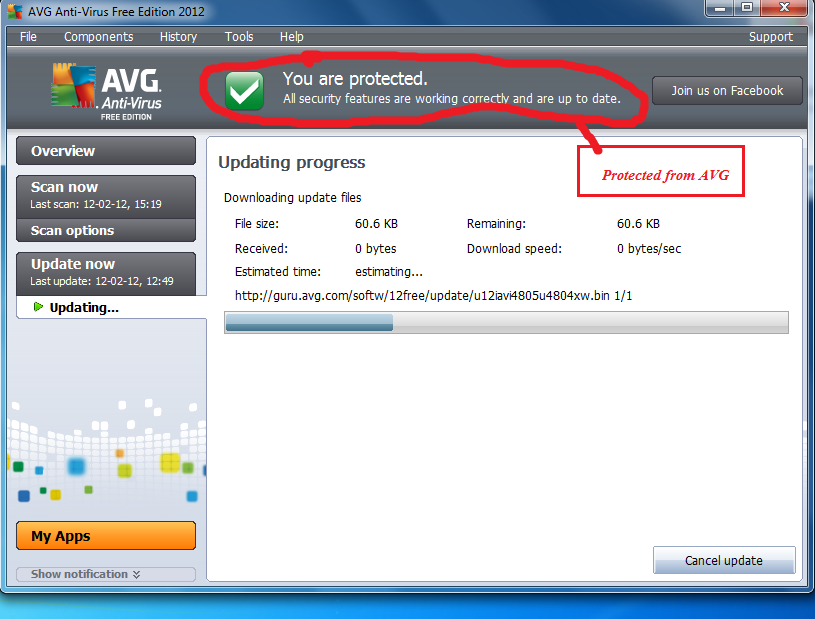Click Update now button
Viewport: 815px width, 619px height.
pos(106,272)
